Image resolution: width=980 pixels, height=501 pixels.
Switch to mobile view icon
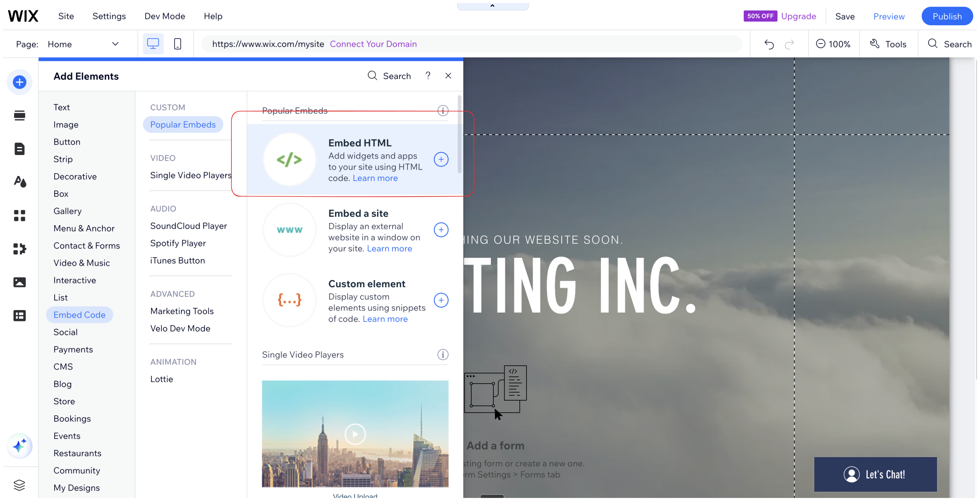pyautogui.click(x=177, y=44)
